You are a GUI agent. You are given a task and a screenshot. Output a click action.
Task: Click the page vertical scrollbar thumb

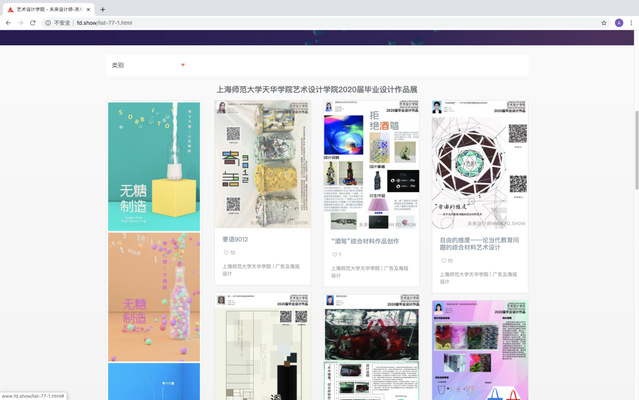coord(637,149)
